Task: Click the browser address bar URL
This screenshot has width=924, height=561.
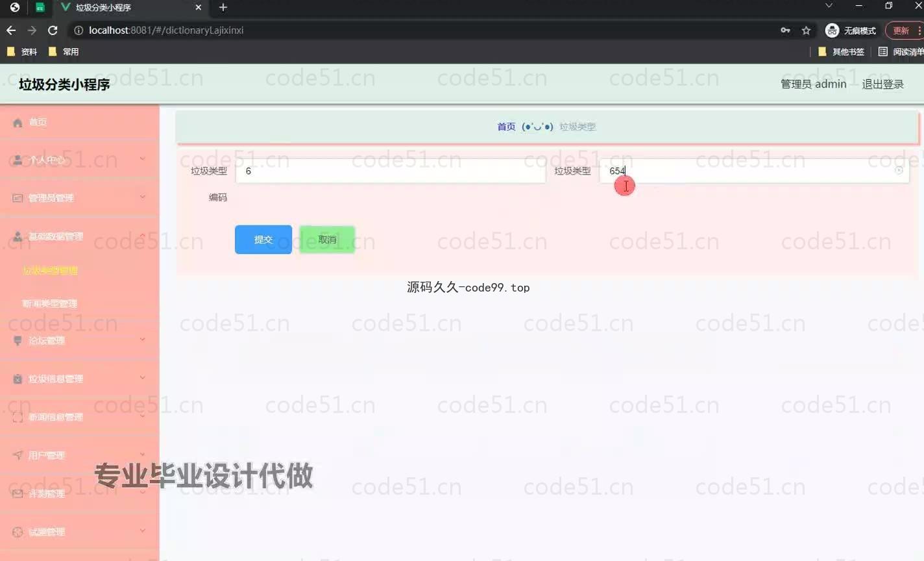Action: point(166,31)
